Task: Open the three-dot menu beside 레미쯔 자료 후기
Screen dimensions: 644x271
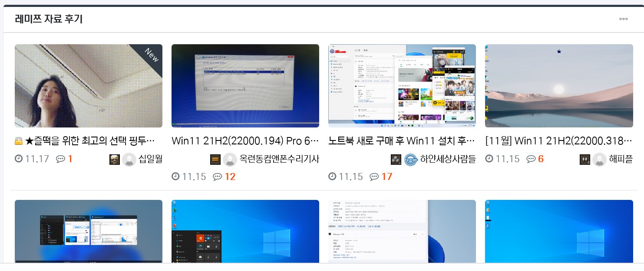Action: [623, 19]
